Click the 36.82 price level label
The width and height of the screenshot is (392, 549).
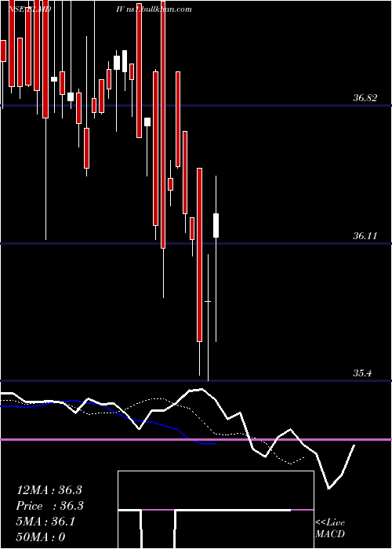tap(365, 98)
